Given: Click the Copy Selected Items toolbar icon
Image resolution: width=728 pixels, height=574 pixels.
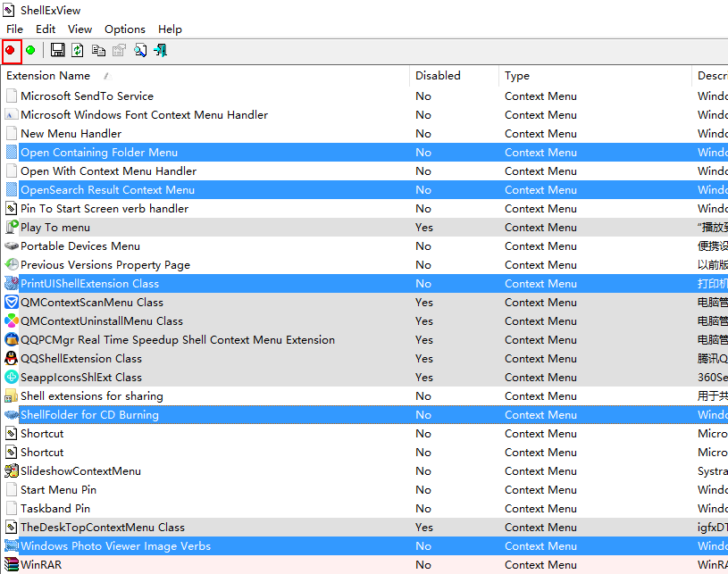Looking at the screenshot, I should coord(98,50).
